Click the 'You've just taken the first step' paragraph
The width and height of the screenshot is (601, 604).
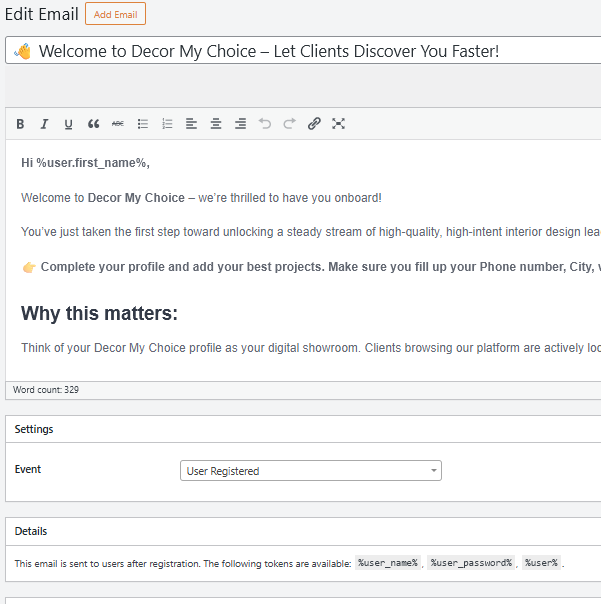[311, 232]
